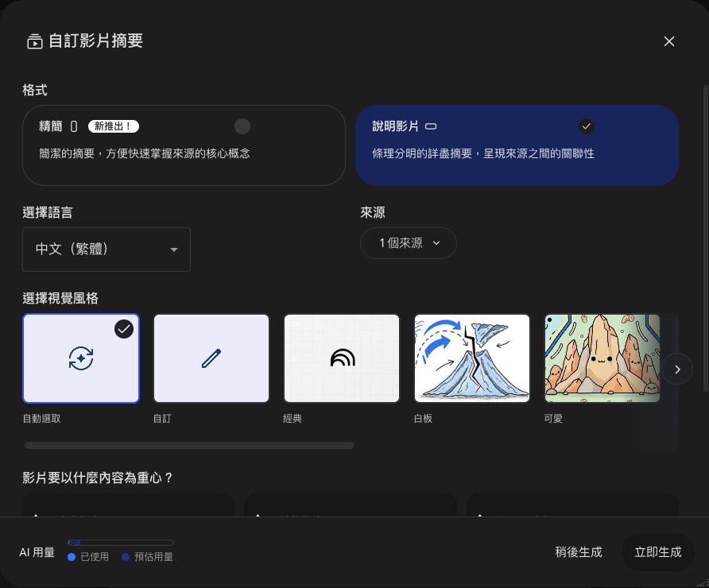Image resolution: width=709 pixels, height=588 pixels.
Task: Select the 自動選取 refresh-sparkle style icon
Action: coord(81,358)
